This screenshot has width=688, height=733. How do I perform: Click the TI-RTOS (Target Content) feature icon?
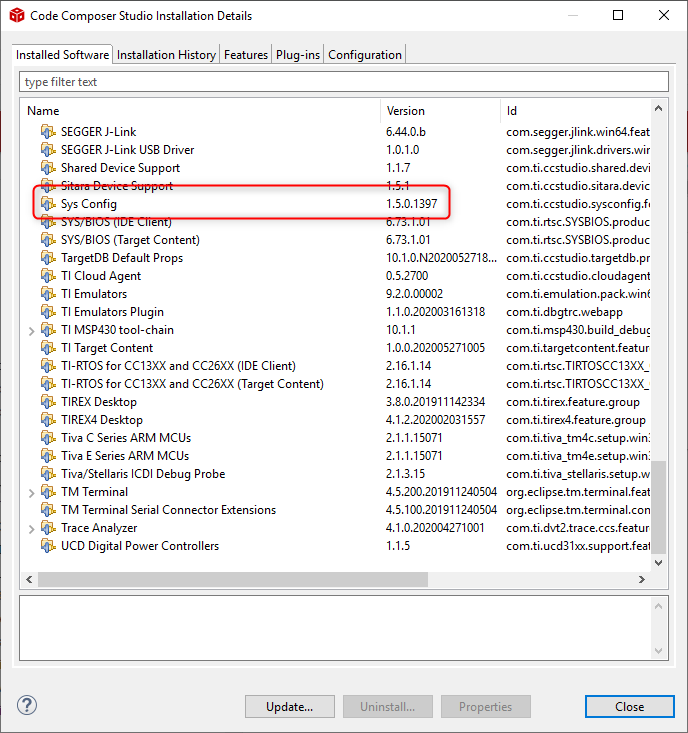[x=48, y=384]
